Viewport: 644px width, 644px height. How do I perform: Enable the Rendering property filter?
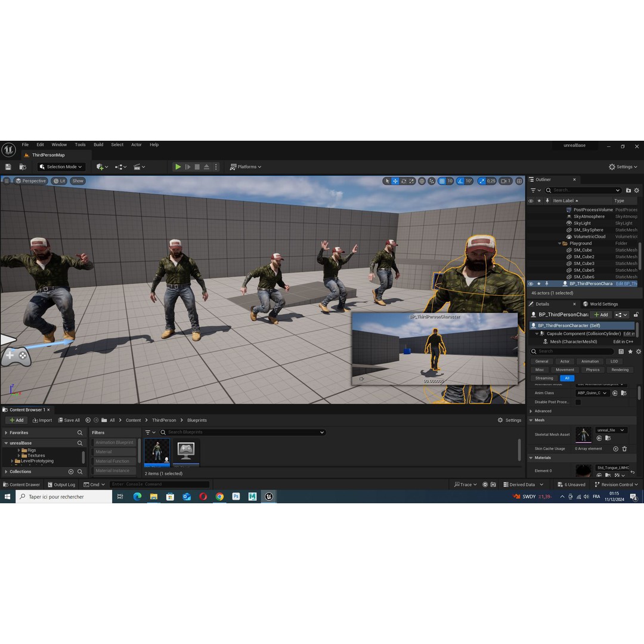coord(620,370)
